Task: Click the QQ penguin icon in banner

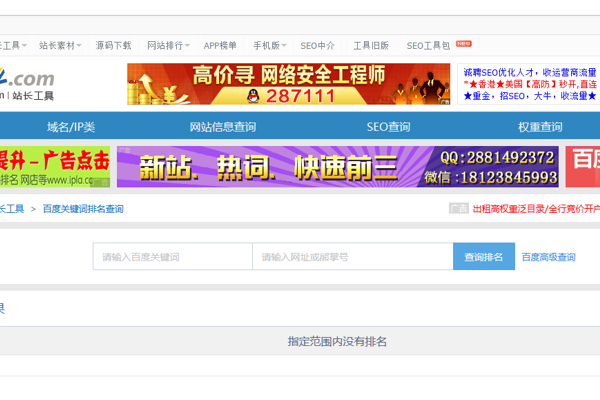Action: click(x=253, y=96)
